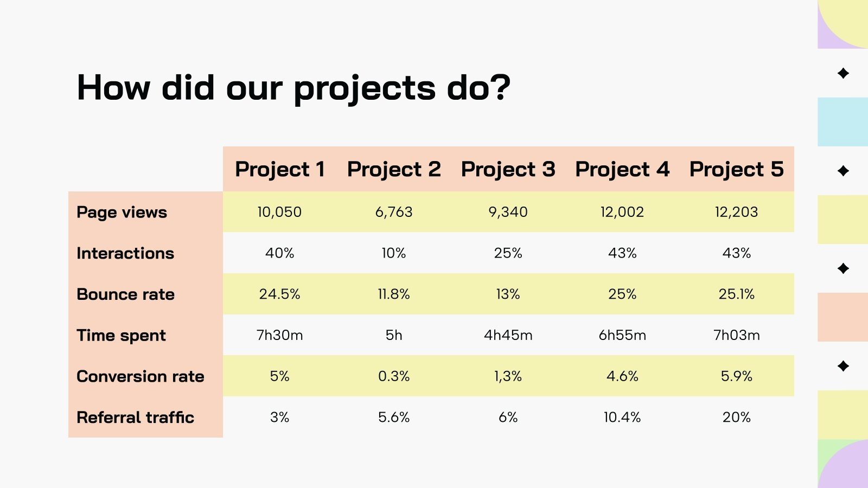Image resolution: width=868 pixels, height=488 pixels.
Task: Click the Bounce rate row label
Action: coord(126,294)
